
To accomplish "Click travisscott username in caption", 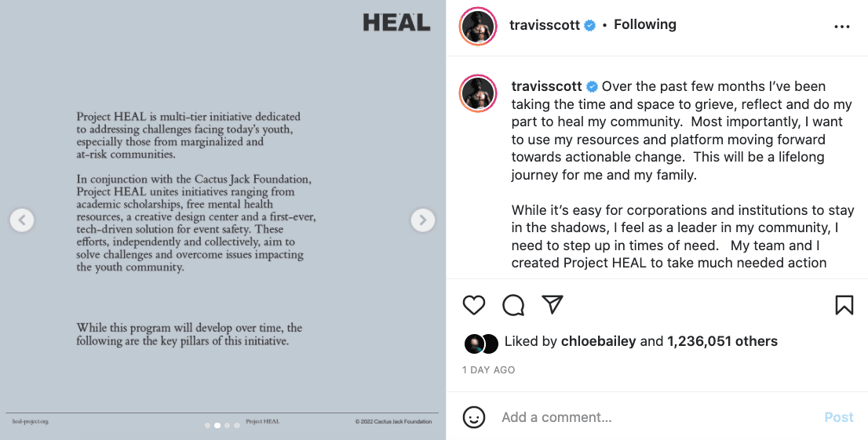I will point(546,86).
